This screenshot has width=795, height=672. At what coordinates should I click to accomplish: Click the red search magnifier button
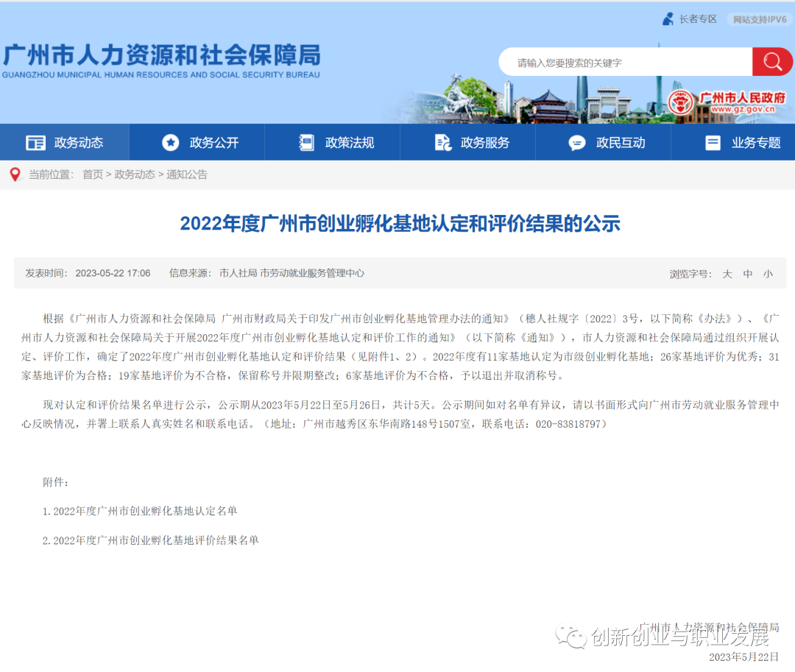click(772, 62)
